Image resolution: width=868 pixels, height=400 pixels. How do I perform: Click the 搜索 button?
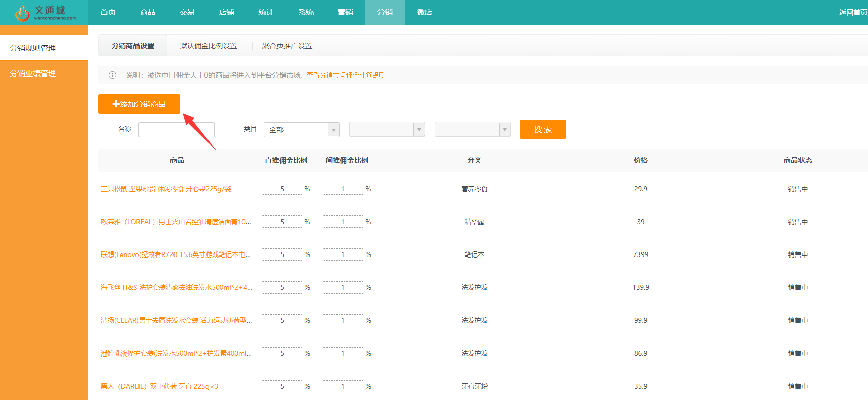[543, 129]
